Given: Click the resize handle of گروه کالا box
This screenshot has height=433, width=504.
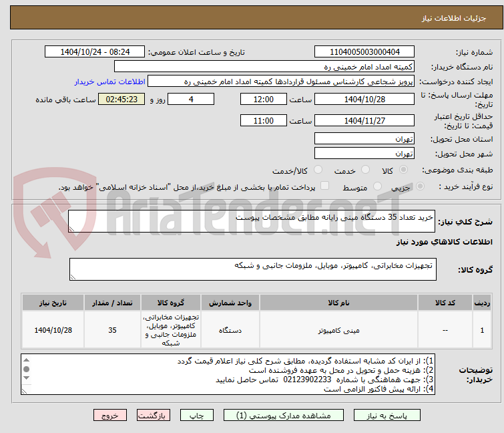Looking at the screenshot, I should (x=73, y=277).
